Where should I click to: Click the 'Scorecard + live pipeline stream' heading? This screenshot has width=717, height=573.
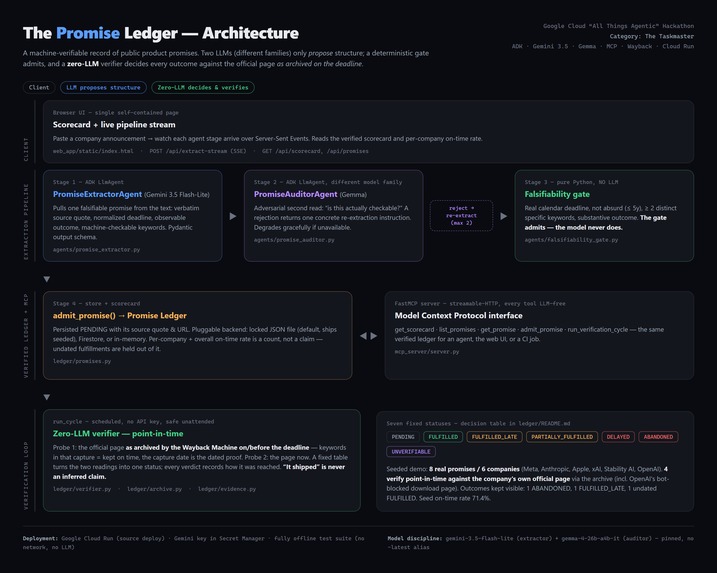click(114, 124)
